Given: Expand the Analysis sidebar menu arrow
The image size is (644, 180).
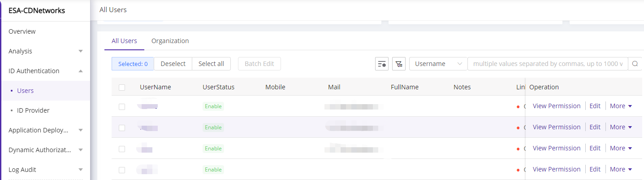Looking at the screenshot, I should tap(81, 51).
